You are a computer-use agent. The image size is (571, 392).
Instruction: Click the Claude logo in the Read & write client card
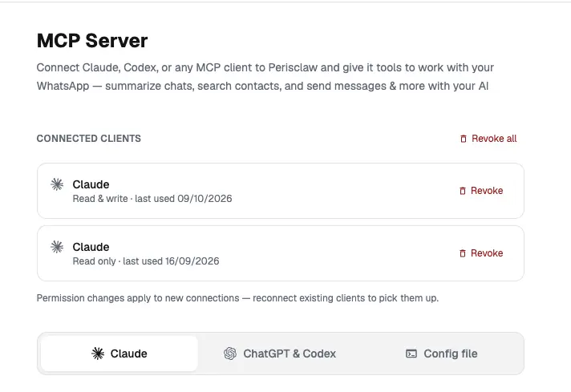coord(57,184)
